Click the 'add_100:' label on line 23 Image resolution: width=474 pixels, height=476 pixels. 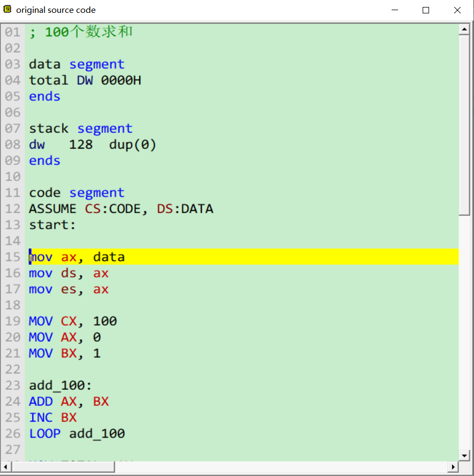click(59, 385)
